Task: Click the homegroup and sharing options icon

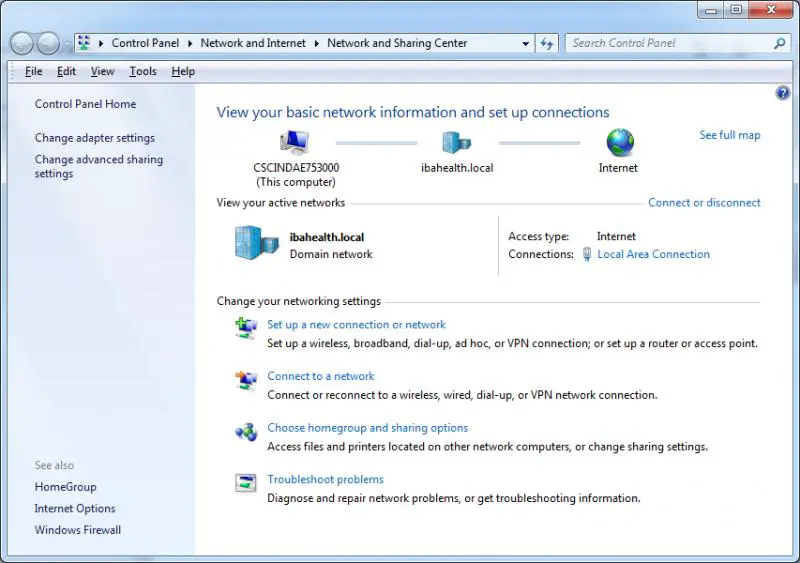Action: point(246,432)
